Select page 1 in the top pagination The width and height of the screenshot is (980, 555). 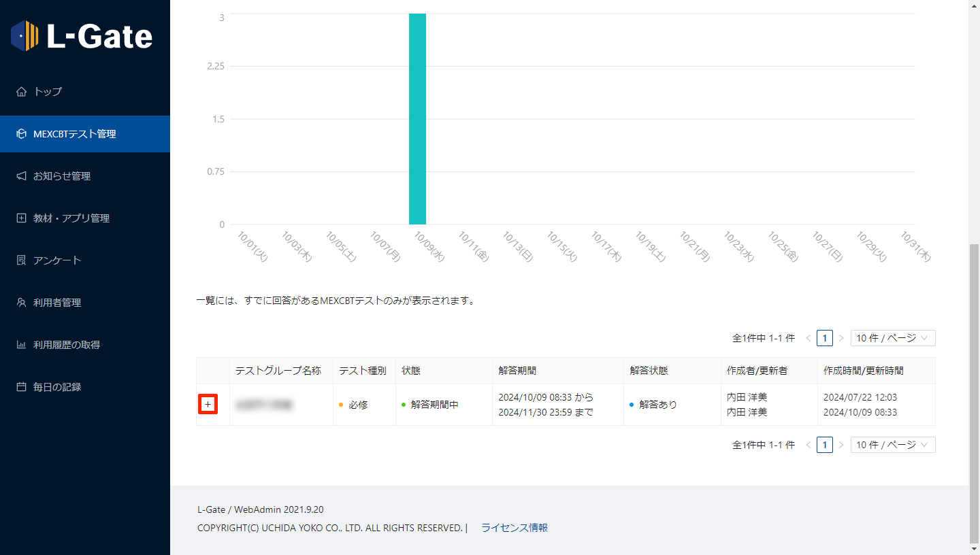[824, 338]
